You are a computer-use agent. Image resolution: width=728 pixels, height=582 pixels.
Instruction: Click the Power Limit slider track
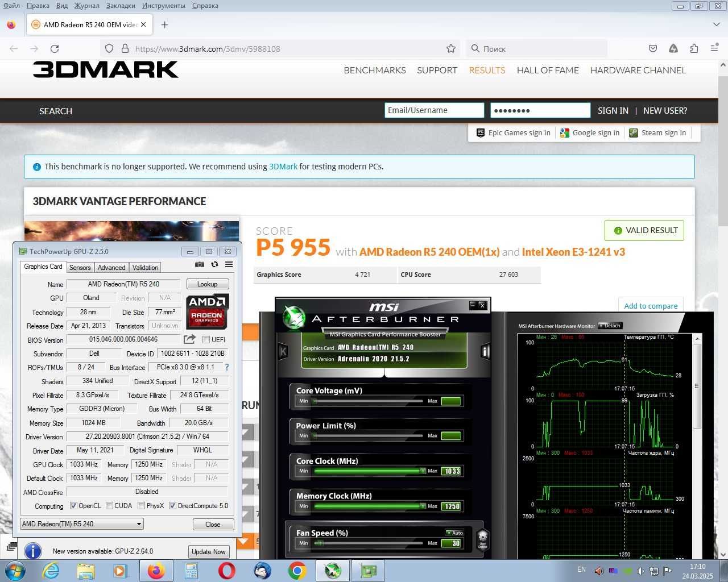[x=367, y=435]
